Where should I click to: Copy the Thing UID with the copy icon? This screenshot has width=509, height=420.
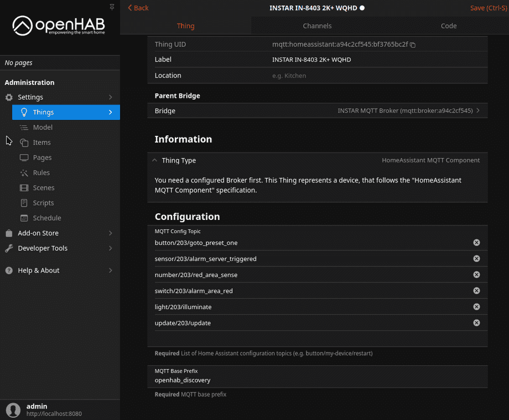pyautogui.click(x=412, y=44)
